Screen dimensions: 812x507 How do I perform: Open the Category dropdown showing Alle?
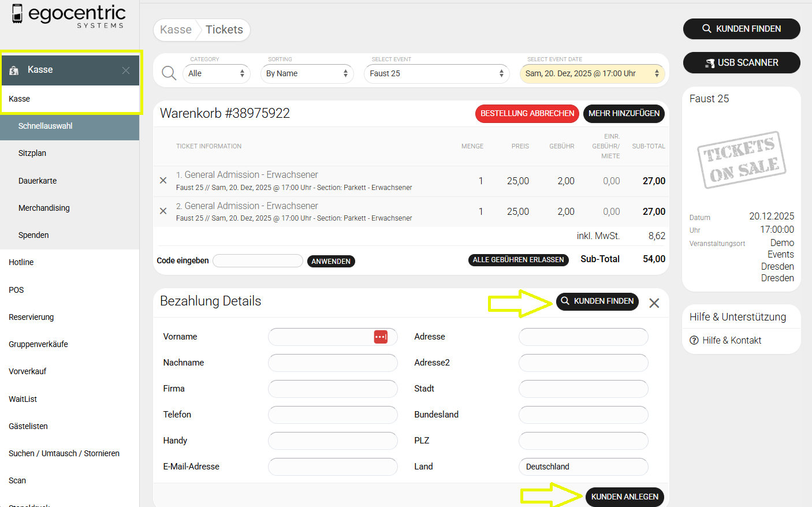217,74
